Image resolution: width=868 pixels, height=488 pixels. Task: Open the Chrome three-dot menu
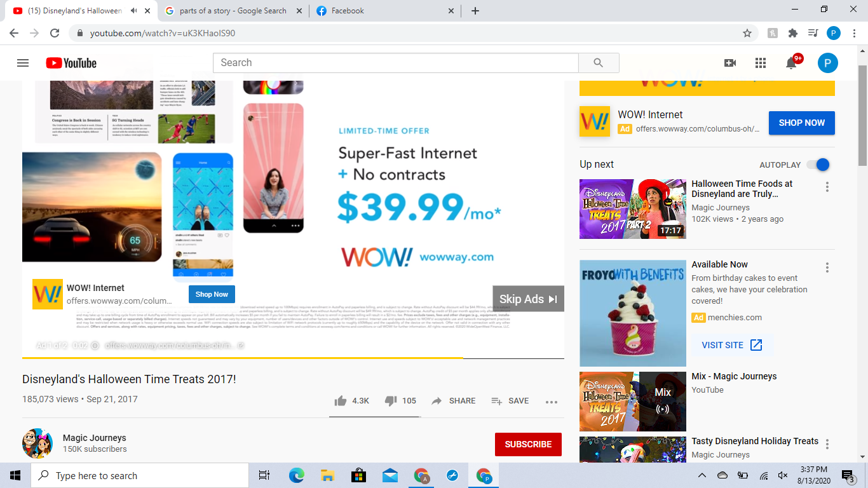pos(854,33)
